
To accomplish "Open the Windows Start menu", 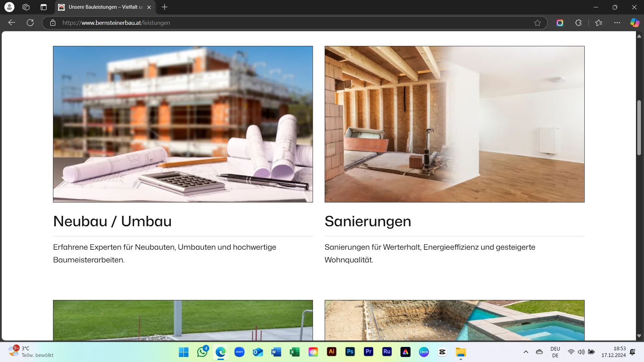I will (x=183, y=352).
